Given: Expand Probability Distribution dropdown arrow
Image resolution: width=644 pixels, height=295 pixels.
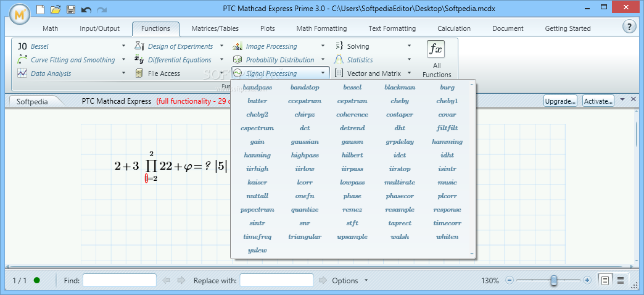Looking at the screenshot, I should [323, 60].
